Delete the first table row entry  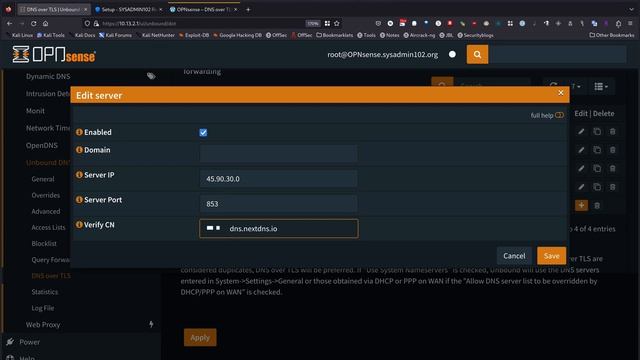pyautogui.click(x=612, y=131)
